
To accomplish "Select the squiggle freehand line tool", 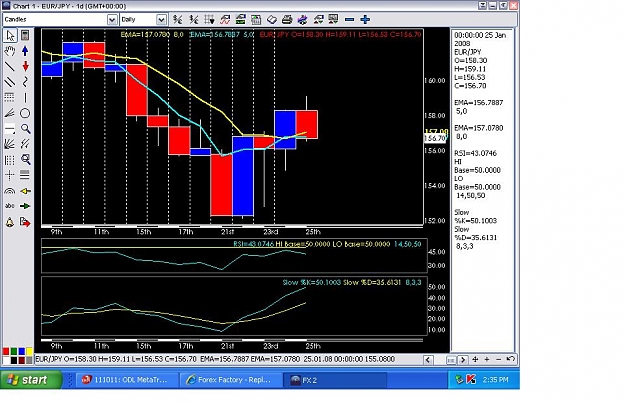I will click(25, 82).
